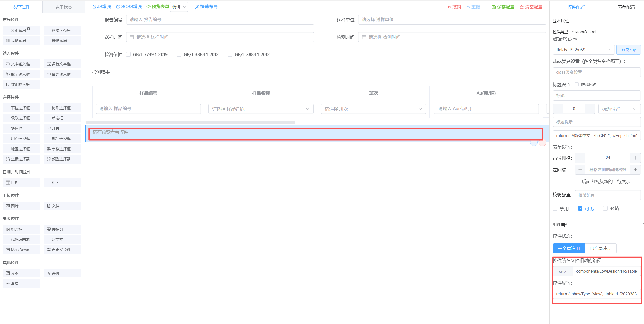
Task: Select the 自定义控件 widget icon
Action: (49, 250)
